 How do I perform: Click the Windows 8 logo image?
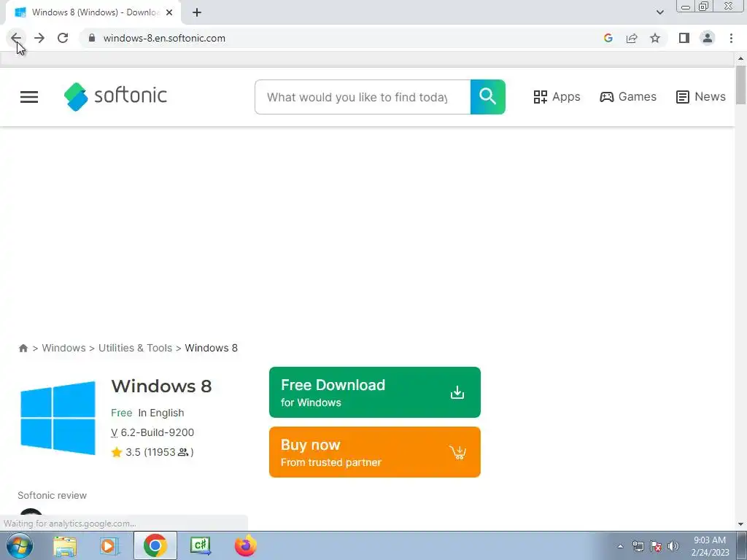(x=58, y=418)
